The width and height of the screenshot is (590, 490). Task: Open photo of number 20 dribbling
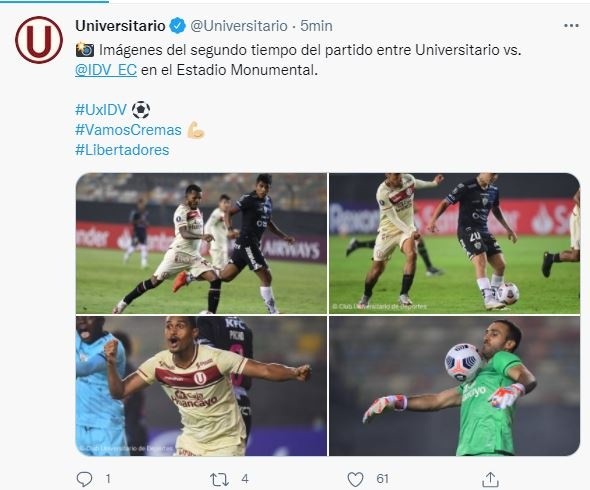(x=455, y=243)
